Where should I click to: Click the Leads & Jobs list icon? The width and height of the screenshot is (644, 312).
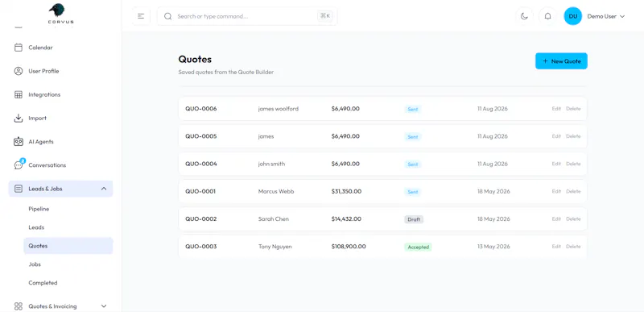pos(19,189)
